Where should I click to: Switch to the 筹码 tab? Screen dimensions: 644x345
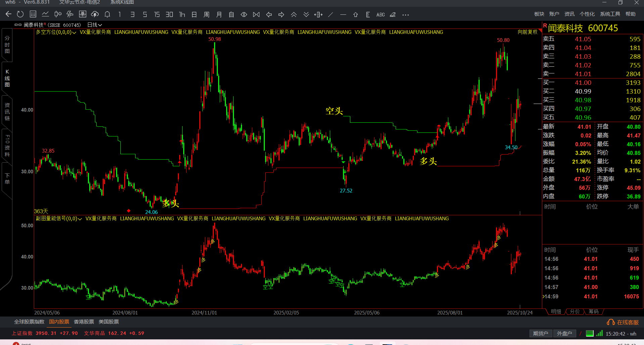click(x=594, y=312)
